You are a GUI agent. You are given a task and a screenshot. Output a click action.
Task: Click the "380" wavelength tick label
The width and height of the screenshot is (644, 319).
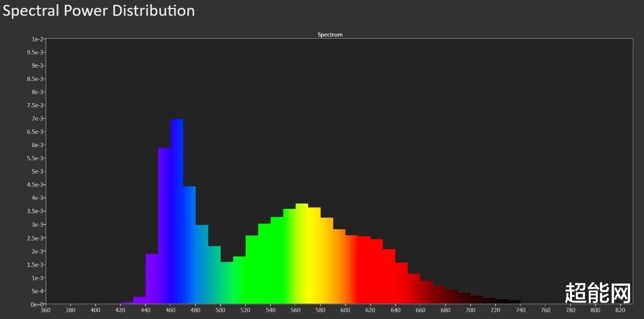(70, 310)
